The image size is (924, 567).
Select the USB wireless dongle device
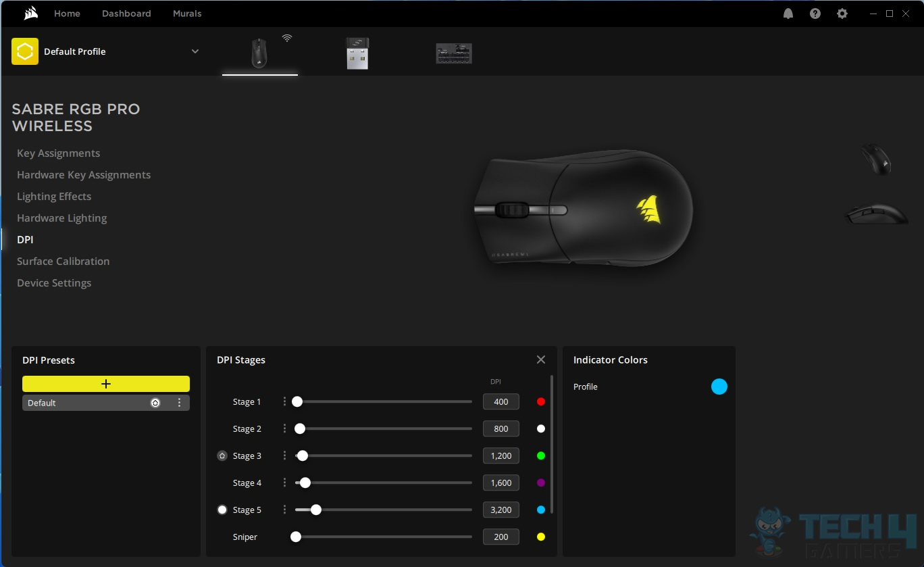tap(357, 53)
